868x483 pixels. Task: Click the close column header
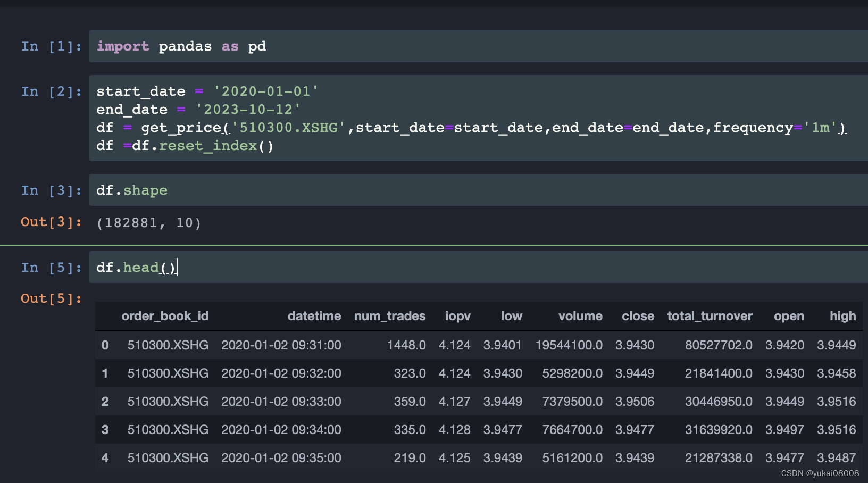coord(638,316)
